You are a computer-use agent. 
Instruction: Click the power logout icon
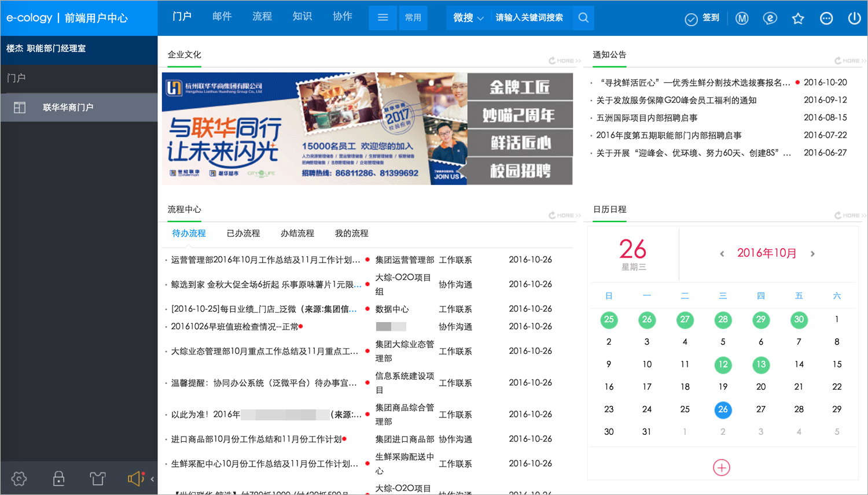pyautogui.click(x=854, y=19)
